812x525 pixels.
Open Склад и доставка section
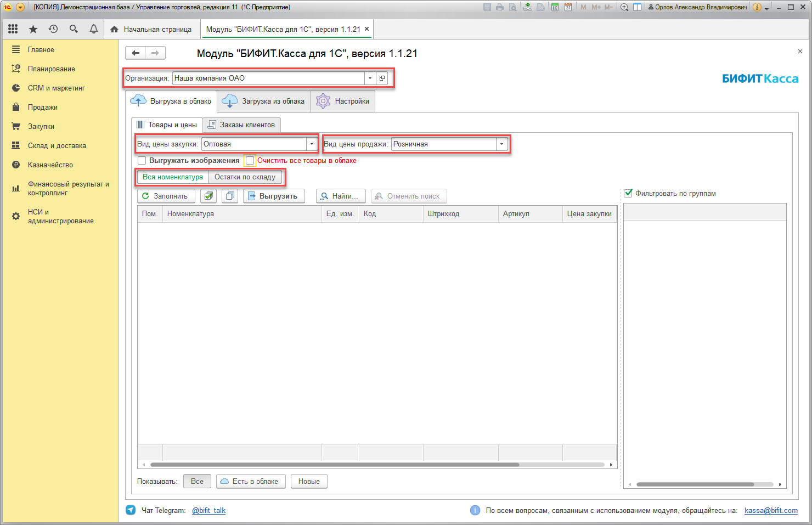pyautogui.click(x=60, y=145)
